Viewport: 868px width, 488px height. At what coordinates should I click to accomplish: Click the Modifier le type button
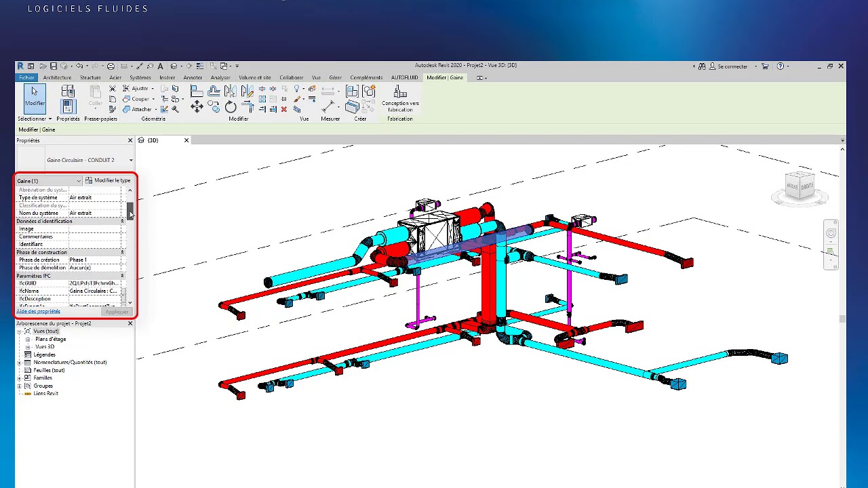pos(108,181)
